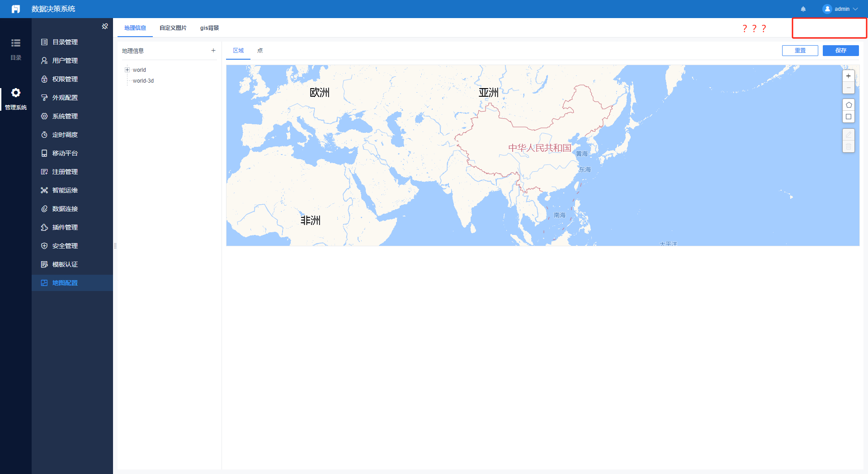Switch to the 点 sub-tab
This screenshot has width=868, height=474.
pos(260,51)
